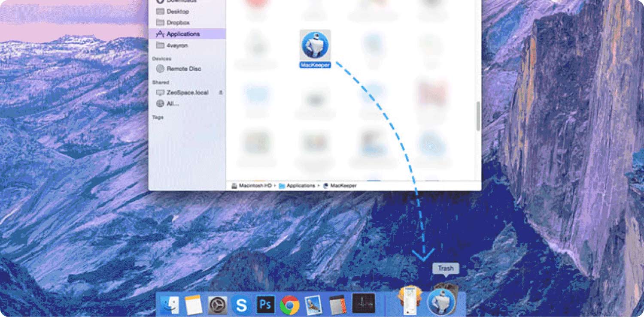Open Photoshop from the Dock

coord(265,305)
